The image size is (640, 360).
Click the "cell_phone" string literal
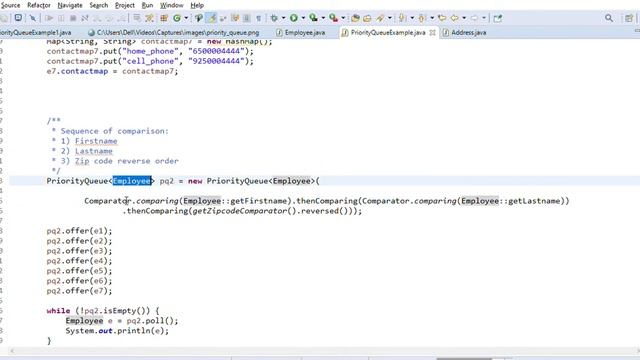click(150, 61)
